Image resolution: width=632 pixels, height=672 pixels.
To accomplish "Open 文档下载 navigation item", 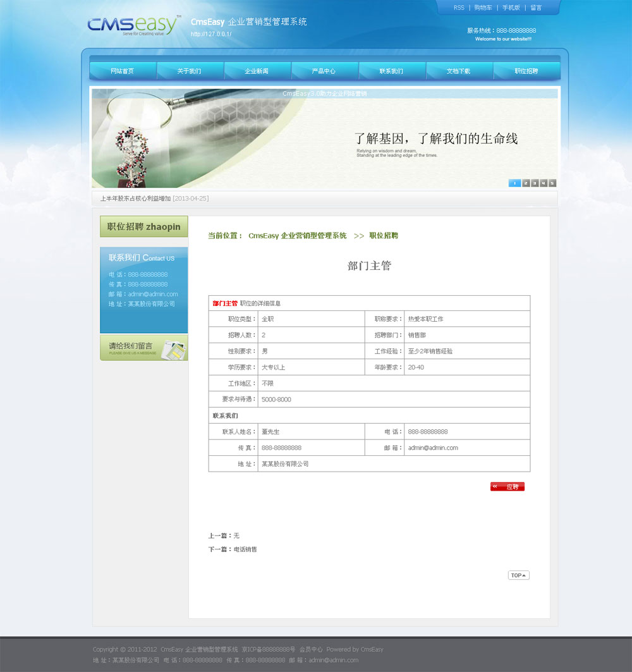I will [x=459, y=71].
